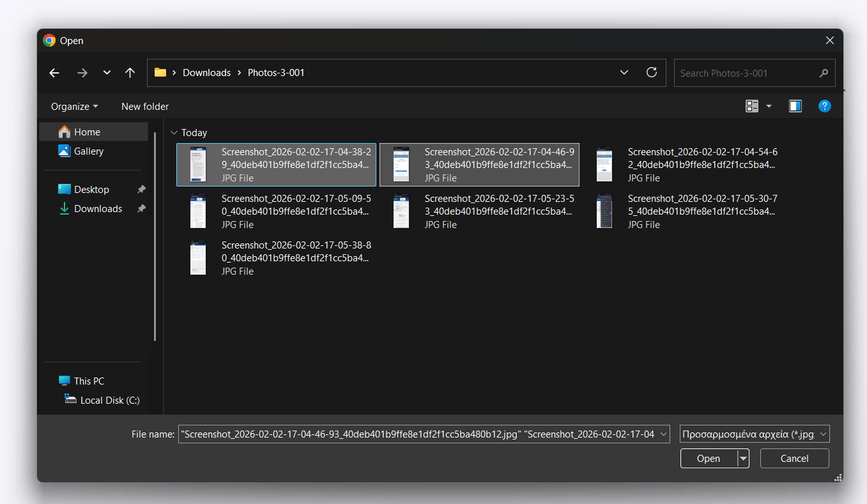
Task: Toggle the preview pane icon
Action: (x=795, y=106)
